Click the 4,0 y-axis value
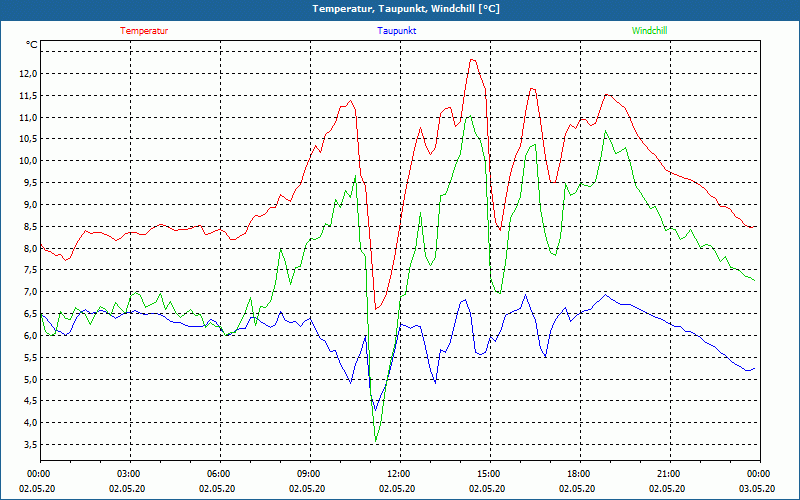Screen dimensions: 800x500 point(30,422)
